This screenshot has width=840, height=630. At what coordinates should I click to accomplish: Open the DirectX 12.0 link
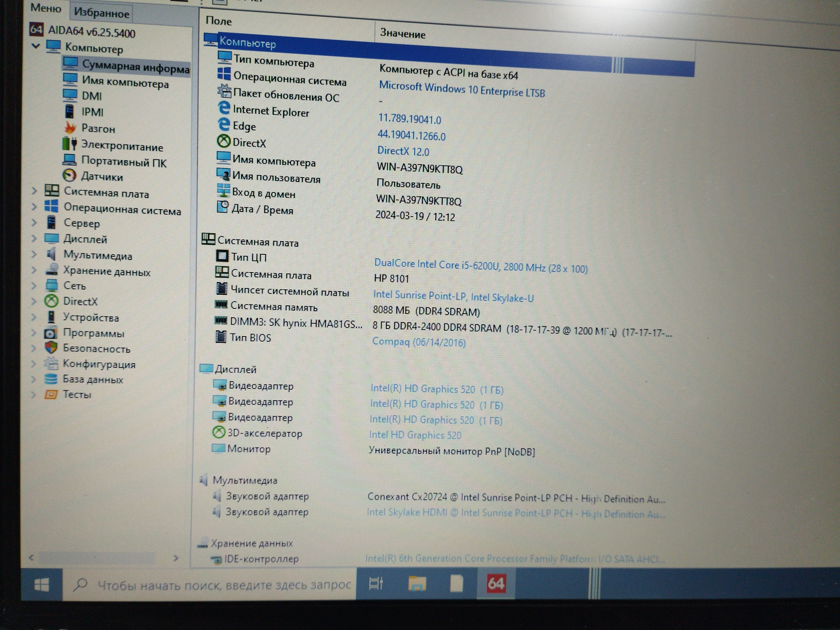pyautogui.click(x=403, y=151)
